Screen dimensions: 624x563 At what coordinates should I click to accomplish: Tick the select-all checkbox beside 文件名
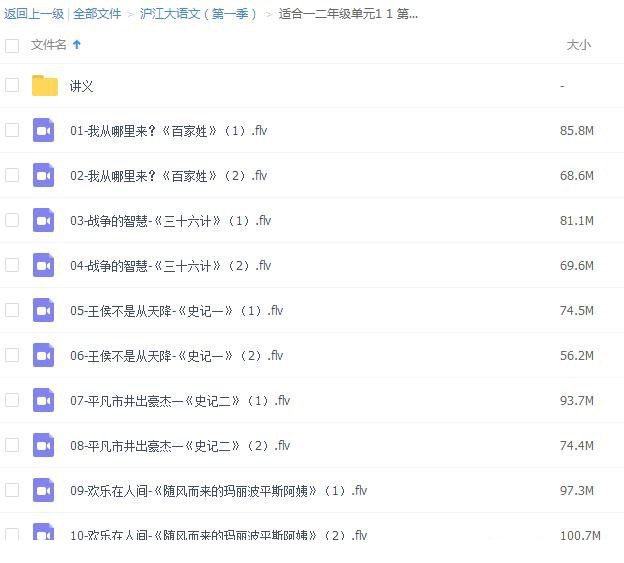point(12,45)
